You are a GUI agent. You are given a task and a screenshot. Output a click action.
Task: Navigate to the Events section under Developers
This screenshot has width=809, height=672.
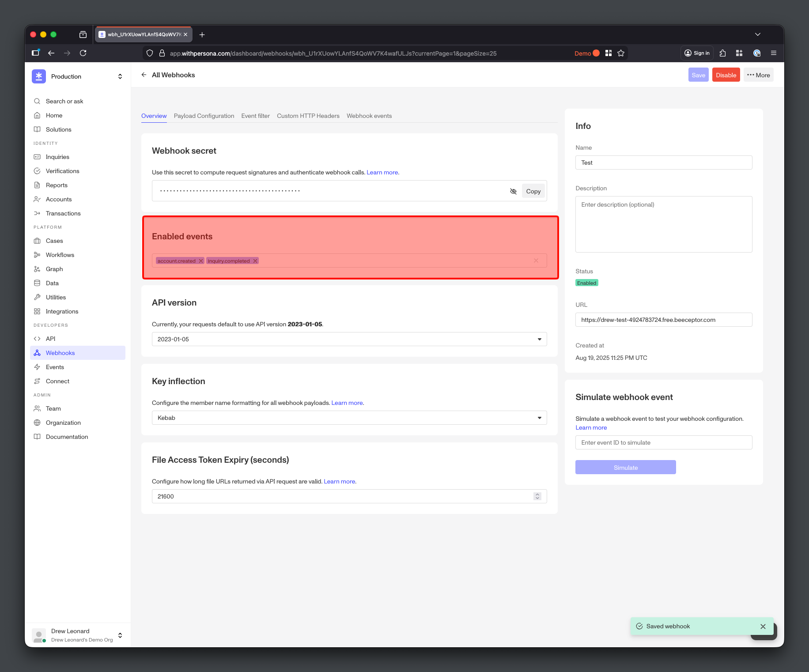point(55,367)
